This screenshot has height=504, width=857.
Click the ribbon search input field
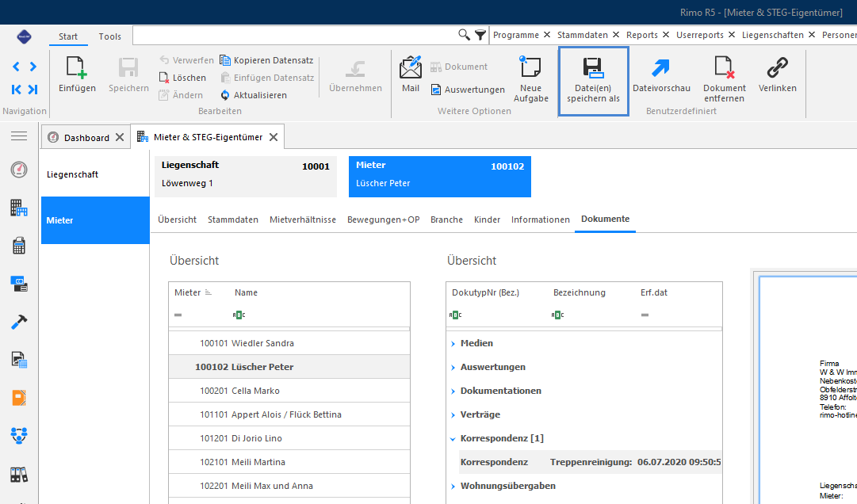[294, 36]
